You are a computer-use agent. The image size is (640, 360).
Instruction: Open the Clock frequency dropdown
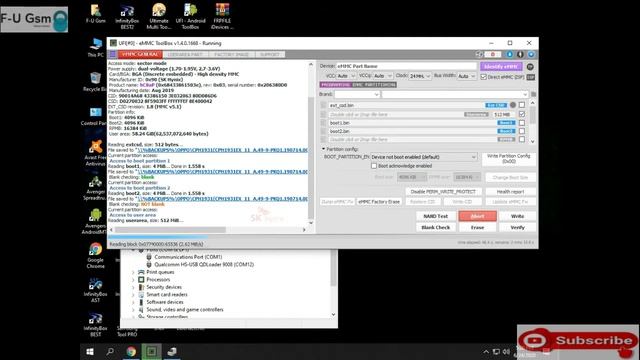pos(420,76)
